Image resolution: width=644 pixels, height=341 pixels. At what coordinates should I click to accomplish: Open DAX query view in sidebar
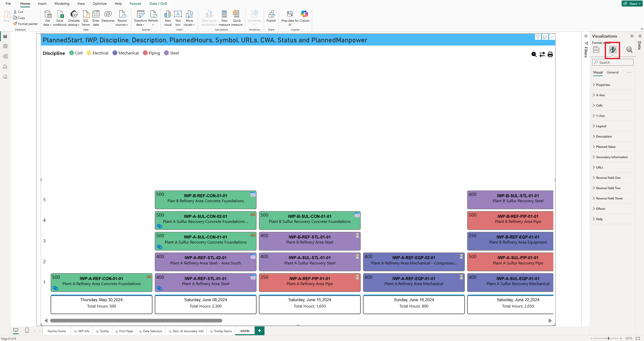pos(5,66)
